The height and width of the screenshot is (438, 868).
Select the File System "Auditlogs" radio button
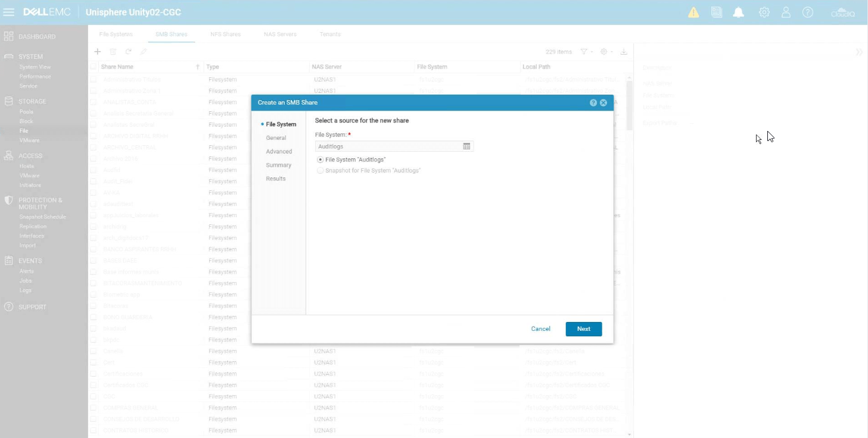[x=321, y=159]
